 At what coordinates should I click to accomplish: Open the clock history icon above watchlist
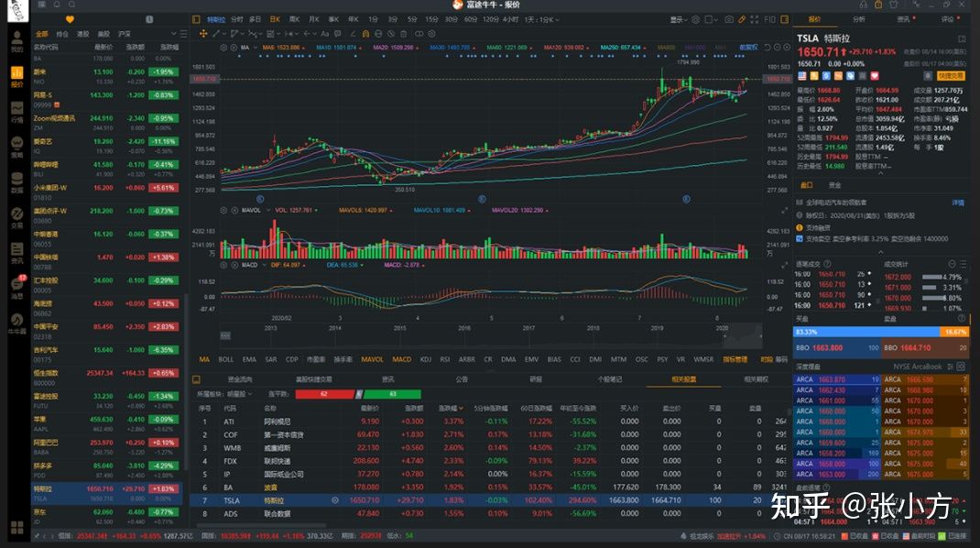click(149, 19)
